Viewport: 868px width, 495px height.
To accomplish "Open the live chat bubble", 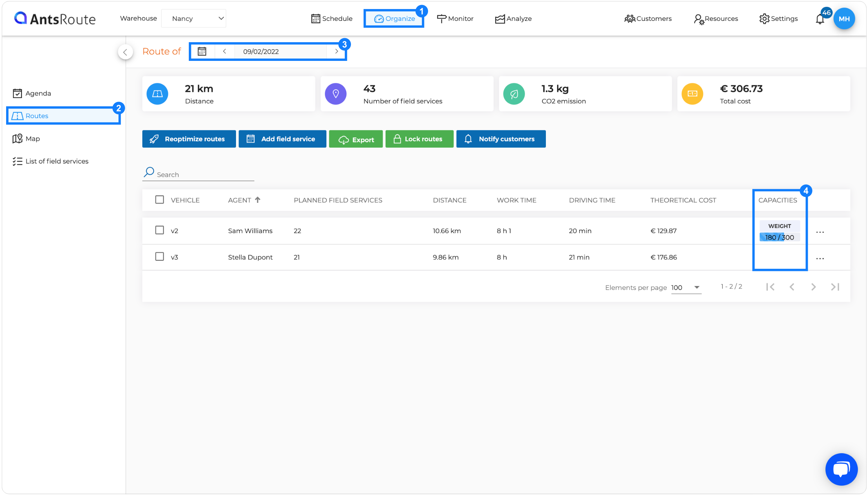I will tap(841, 469).
